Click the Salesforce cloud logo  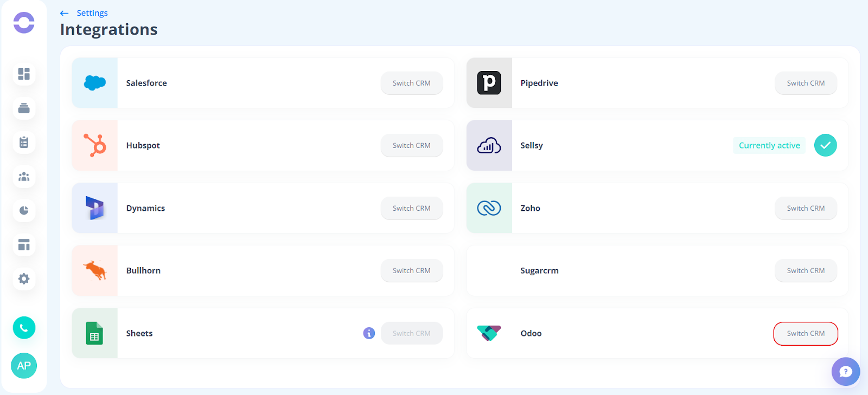tap(95, 83)
